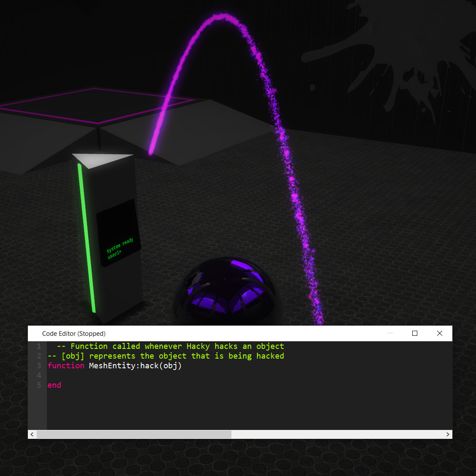
Task: Close the Code Editor window
Action: click(x=439, y=333)
